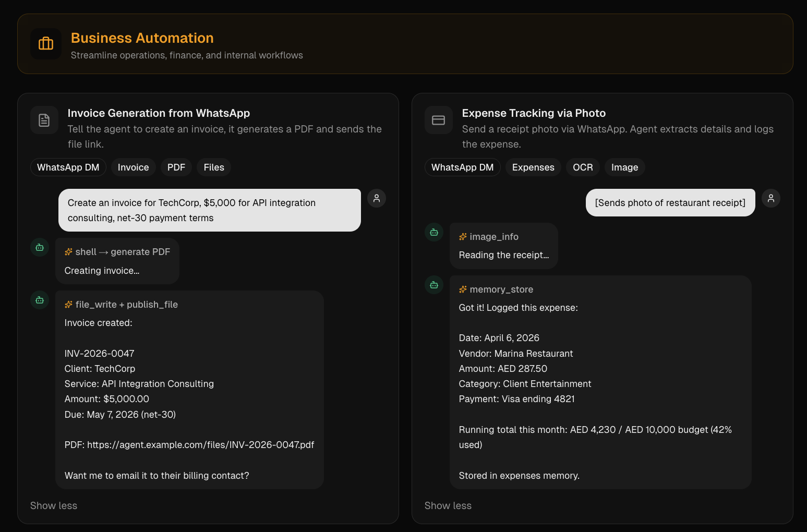Image resolution: width=807 pixels, height=532 pixels.
Task: Select the OCR tag chip
Action: [583, 167]
